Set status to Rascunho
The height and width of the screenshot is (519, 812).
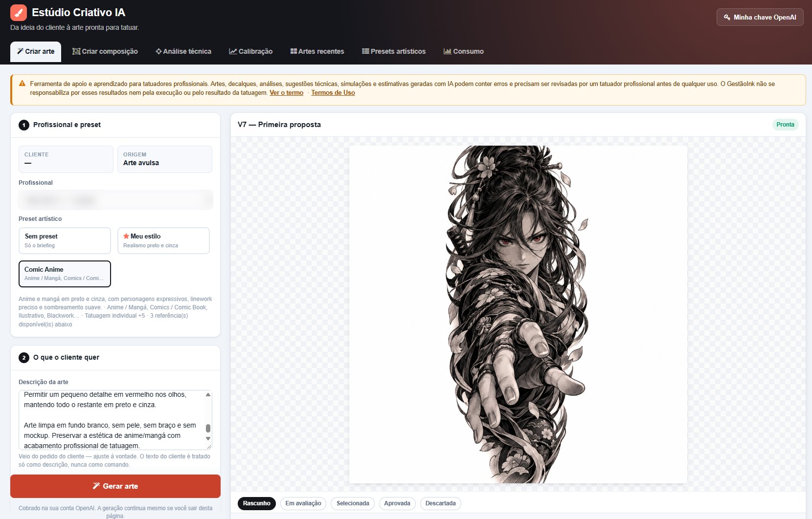click(257, 503)
